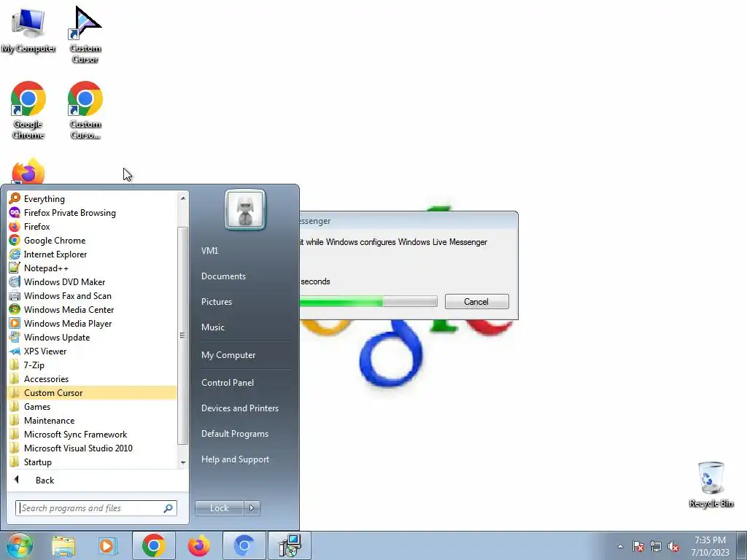Screen dimensions: 747x560
Task: Expand the Custom Cursor folder
Action: [x=93, y=392]
